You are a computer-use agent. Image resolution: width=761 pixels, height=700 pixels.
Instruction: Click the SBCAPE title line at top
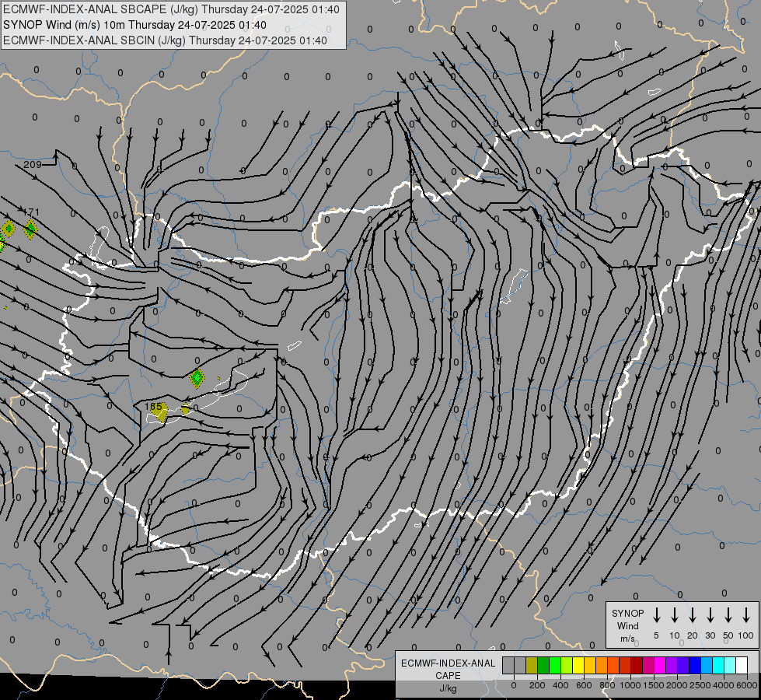coord(171,9)
